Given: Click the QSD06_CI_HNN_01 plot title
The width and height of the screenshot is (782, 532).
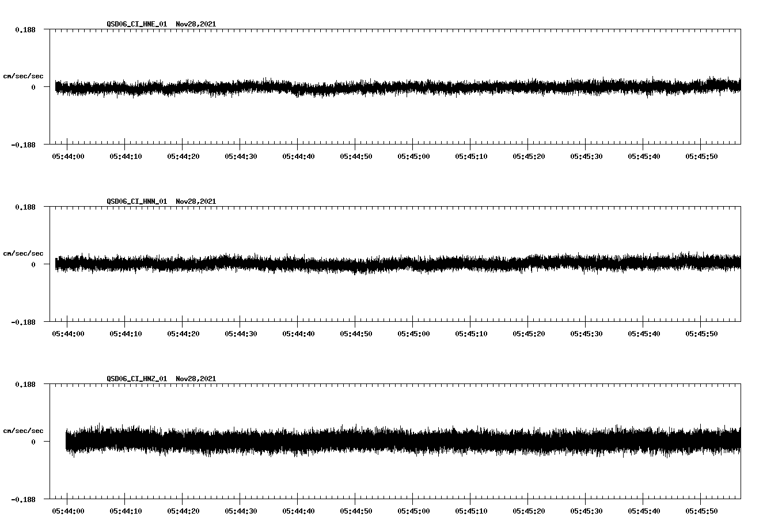Looking at the screenshot, I should pos(161,202).
